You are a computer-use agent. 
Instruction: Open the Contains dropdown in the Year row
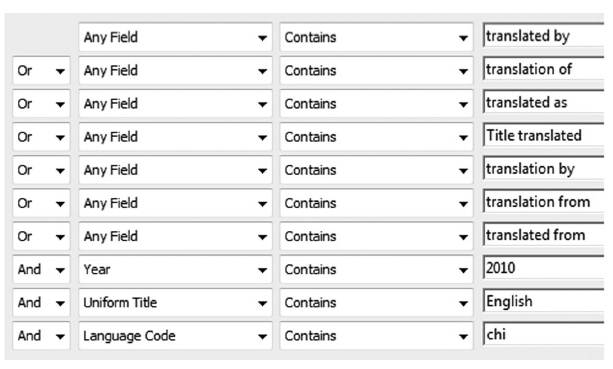coord(376,269)
